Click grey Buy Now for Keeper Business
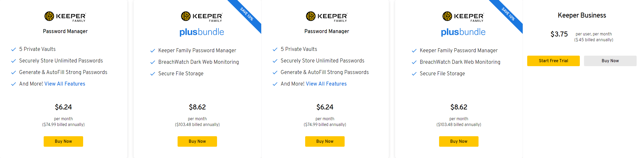The width and height of the screenshot is (644, 158). click(x=610, y=61)
